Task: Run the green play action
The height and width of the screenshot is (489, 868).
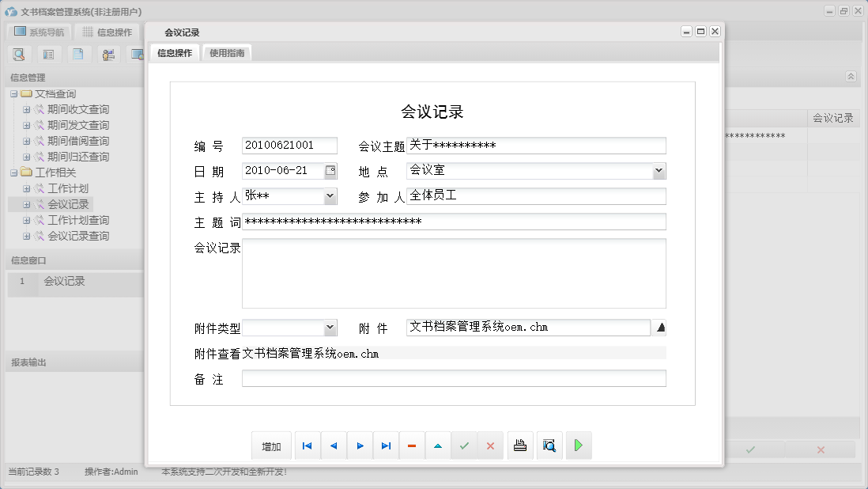Action: (x=578, y=445)
